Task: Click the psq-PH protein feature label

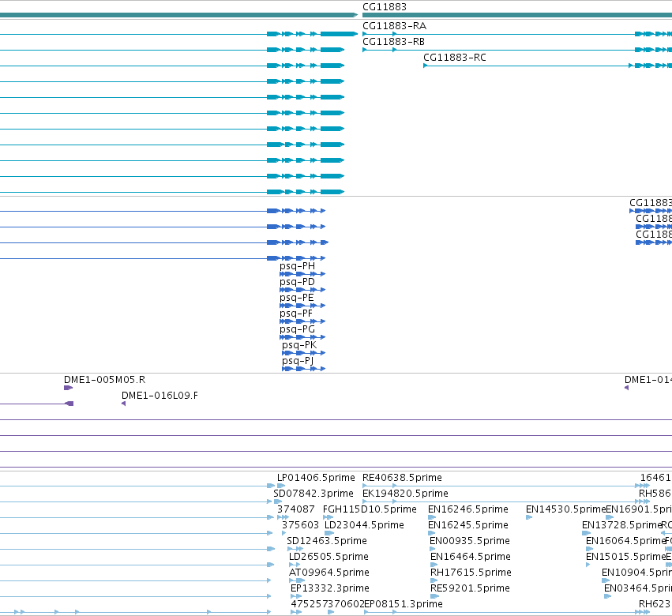Action: point(297,266)
